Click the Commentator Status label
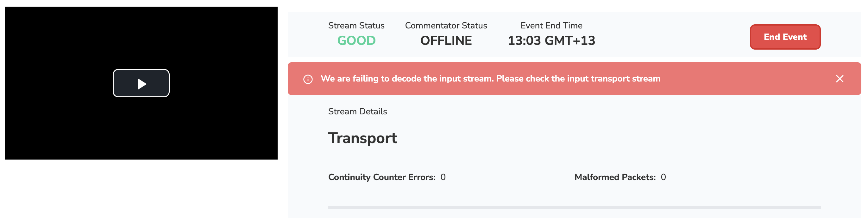The height and width of the screenshot is (218, 868). (x=446, y=26)
